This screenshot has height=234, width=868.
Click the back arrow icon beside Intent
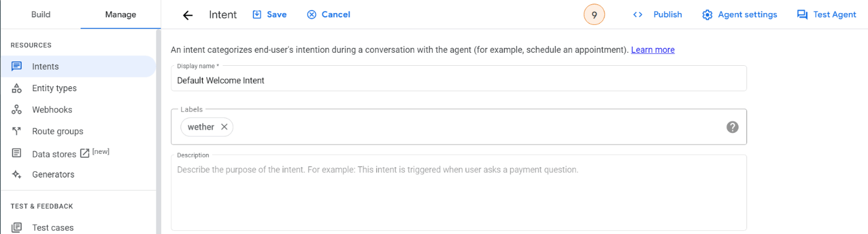[x=188, y=15]
